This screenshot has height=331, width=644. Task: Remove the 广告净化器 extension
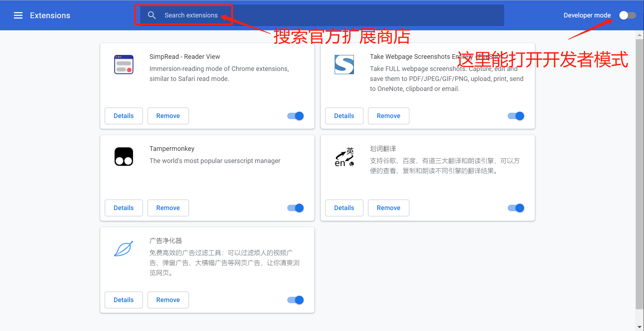pyautogui.click(x=168, y=300)
